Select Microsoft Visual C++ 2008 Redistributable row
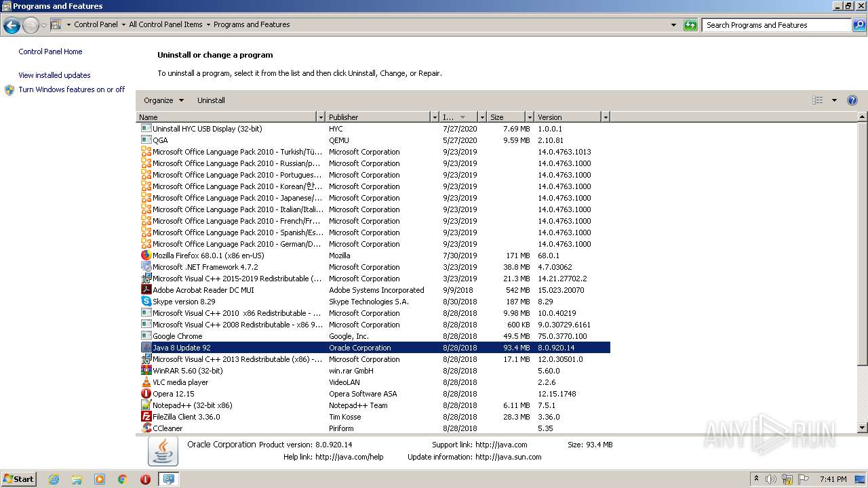 pos(373,325)
